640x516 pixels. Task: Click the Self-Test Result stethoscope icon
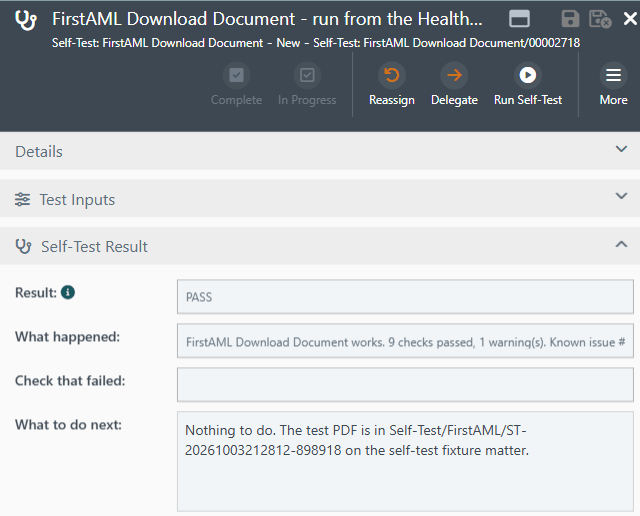click(23, 247)
